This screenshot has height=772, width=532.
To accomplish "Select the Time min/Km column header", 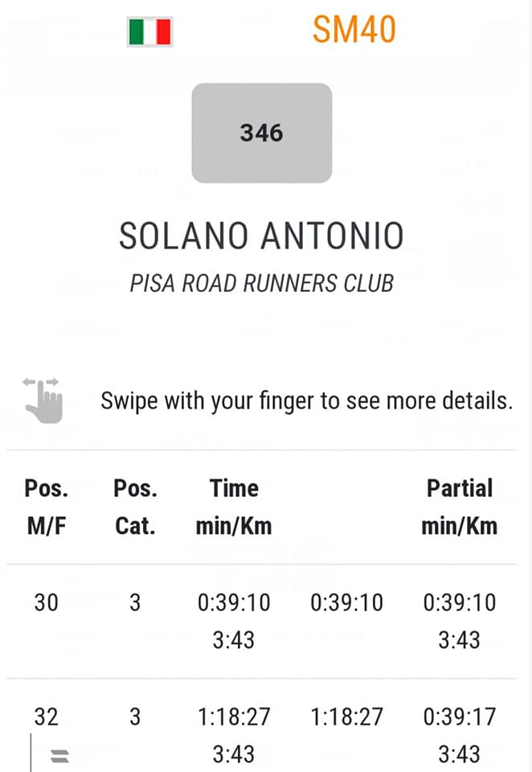I will pos(234,507).
